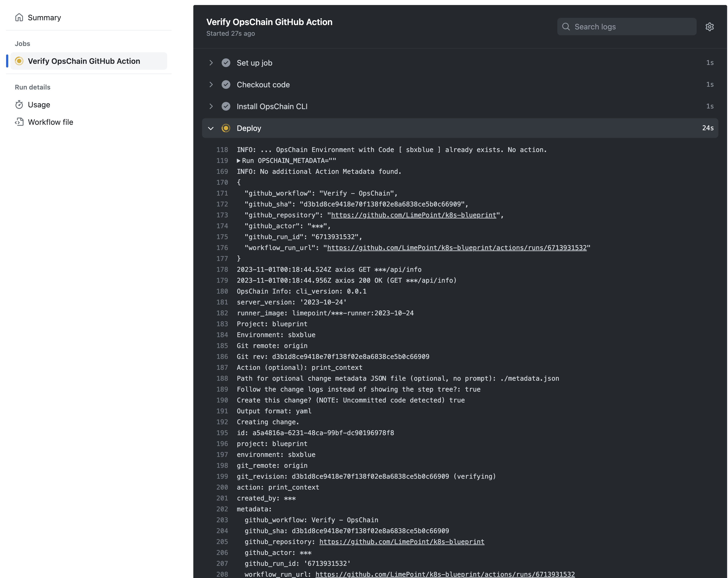Screen dimensions: 728x578
Task: Click 'metadata:' on line 202
Action: click(x=254, y=509)
